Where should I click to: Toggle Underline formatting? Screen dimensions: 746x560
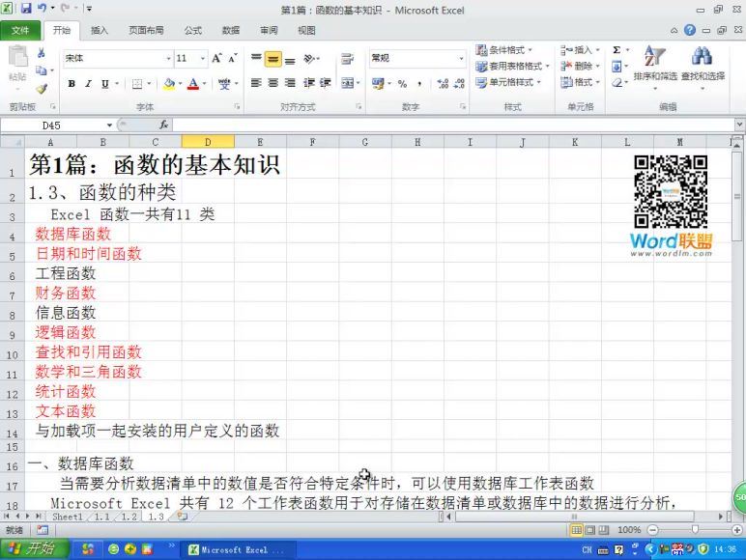tap(105, 84)
